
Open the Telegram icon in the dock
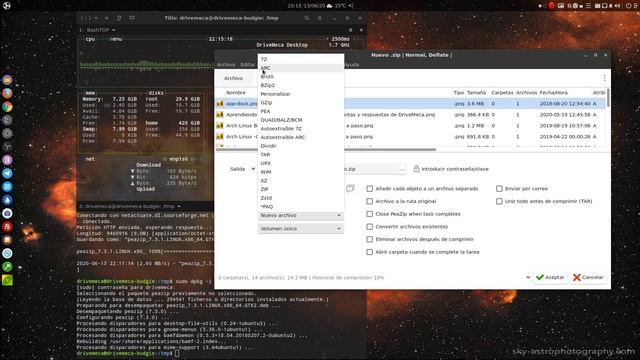[7, 173]
